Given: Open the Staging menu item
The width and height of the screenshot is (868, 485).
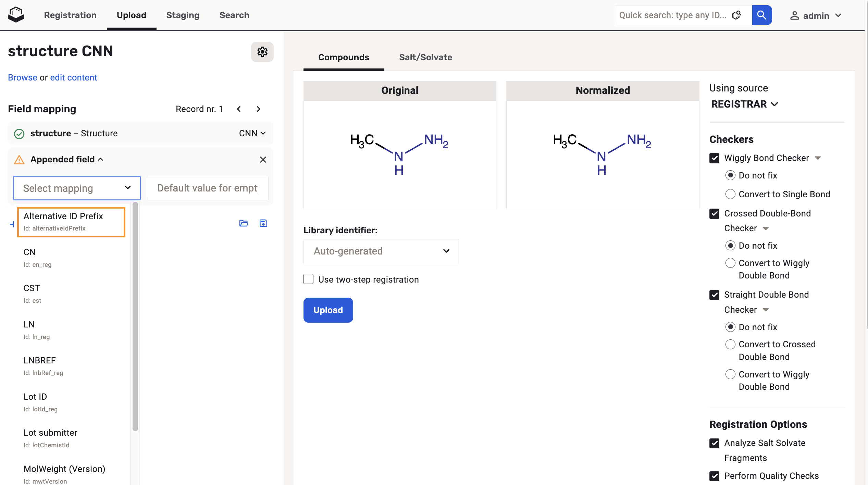Looking at the screenshot, I should (183, 15).
